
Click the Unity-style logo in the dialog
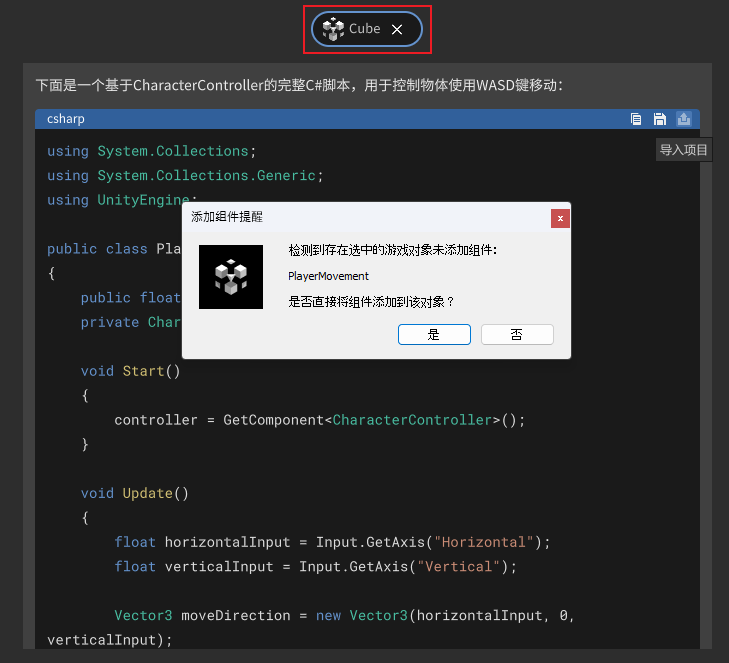tap(231, 277)
